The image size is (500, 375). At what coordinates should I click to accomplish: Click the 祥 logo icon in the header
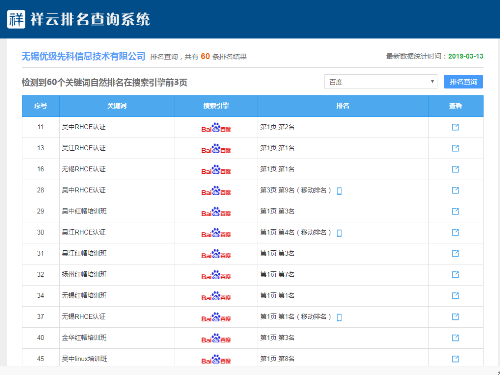16,19
